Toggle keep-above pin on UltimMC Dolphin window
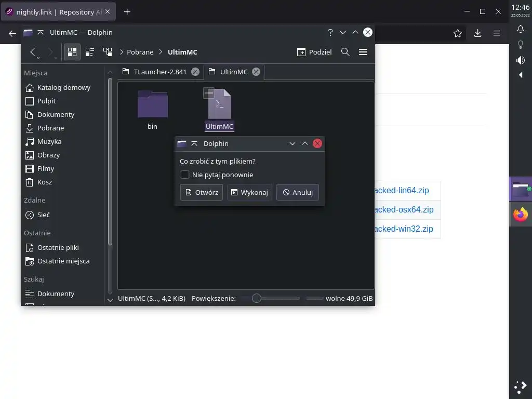 41,32
